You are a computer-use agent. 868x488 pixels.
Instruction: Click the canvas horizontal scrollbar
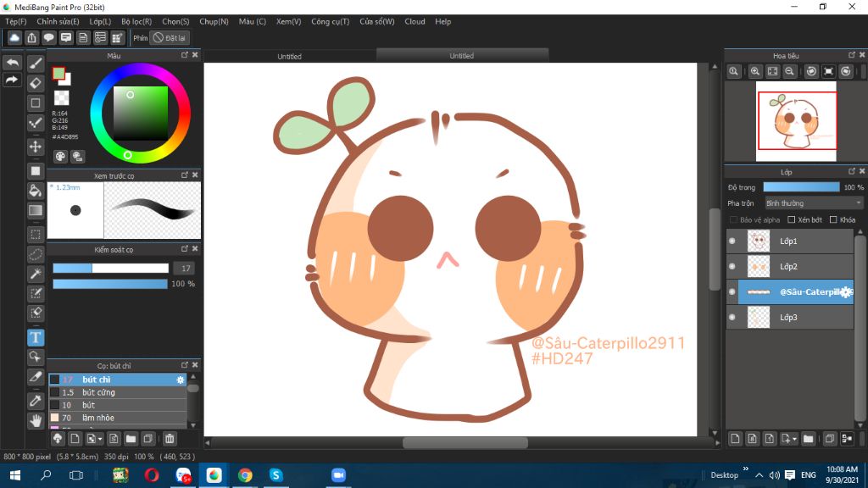465,442
